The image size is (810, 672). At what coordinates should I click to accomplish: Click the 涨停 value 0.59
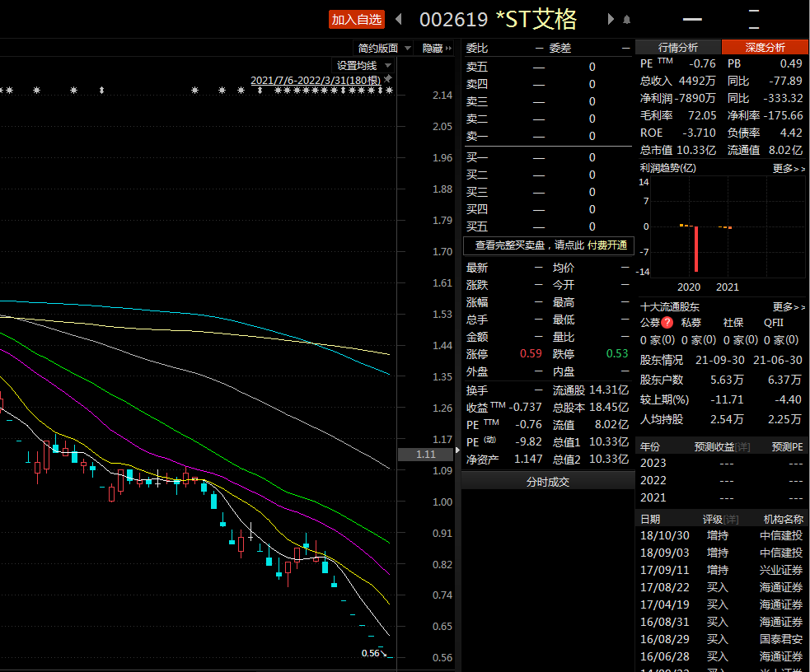click(x=531, y=354)
